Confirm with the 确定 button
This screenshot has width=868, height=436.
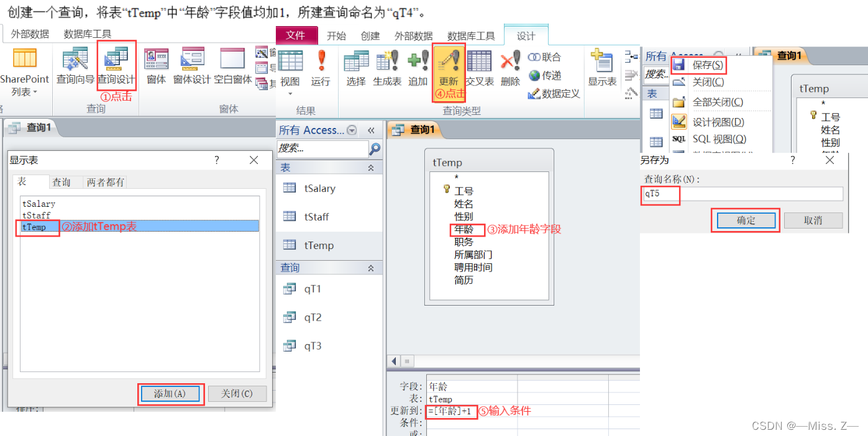(746, 220)
